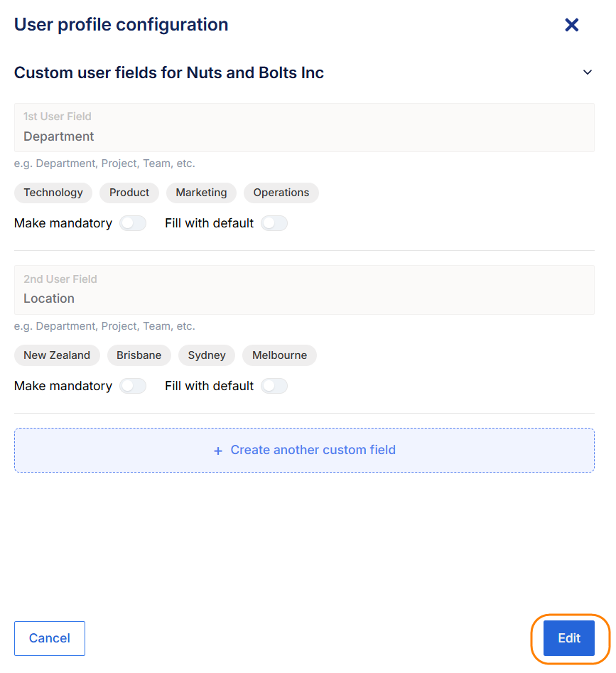
Task: Select the Marketing tag
Action: [x=201, y=193]
